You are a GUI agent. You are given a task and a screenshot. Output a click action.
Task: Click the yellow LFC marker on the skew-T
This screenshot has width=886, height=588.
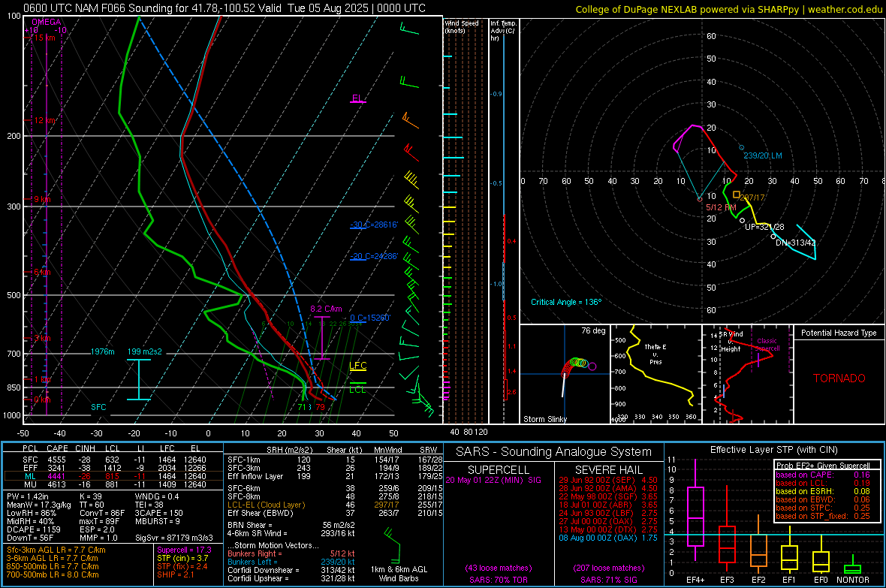point(357,366)
